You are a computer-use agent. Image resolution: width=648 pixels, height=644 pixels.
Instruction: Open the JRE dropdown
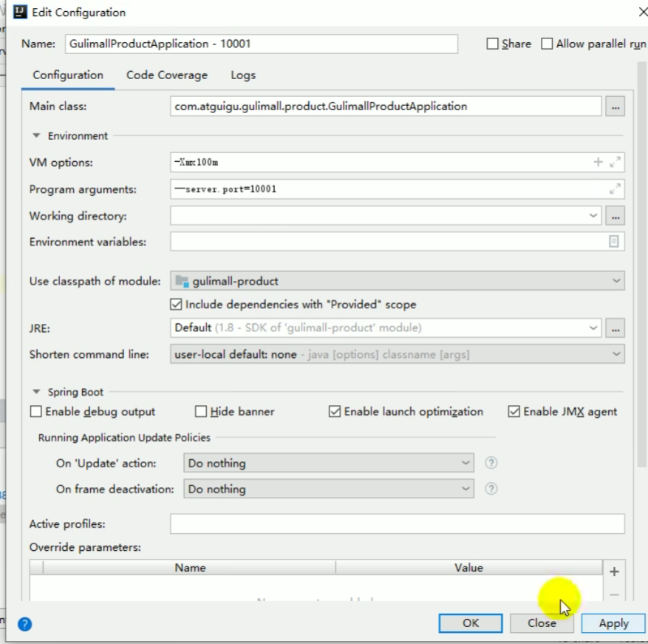coord(593,328)
